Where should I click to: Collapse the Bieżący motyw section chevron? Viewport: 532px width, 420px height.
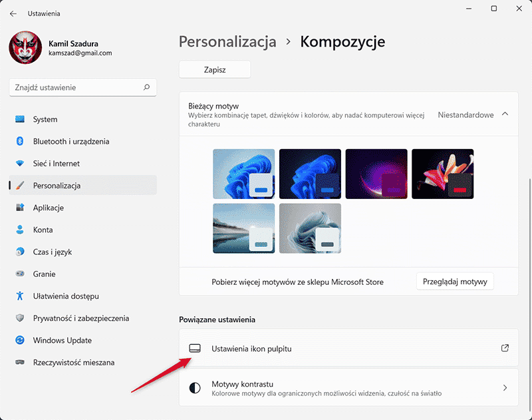tap(505, 114)
